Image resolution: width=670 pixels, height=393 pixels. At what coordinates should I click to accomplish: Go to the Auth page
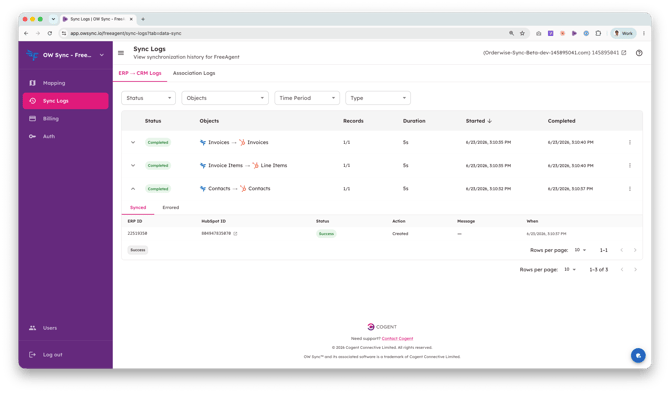pos(65,136)
